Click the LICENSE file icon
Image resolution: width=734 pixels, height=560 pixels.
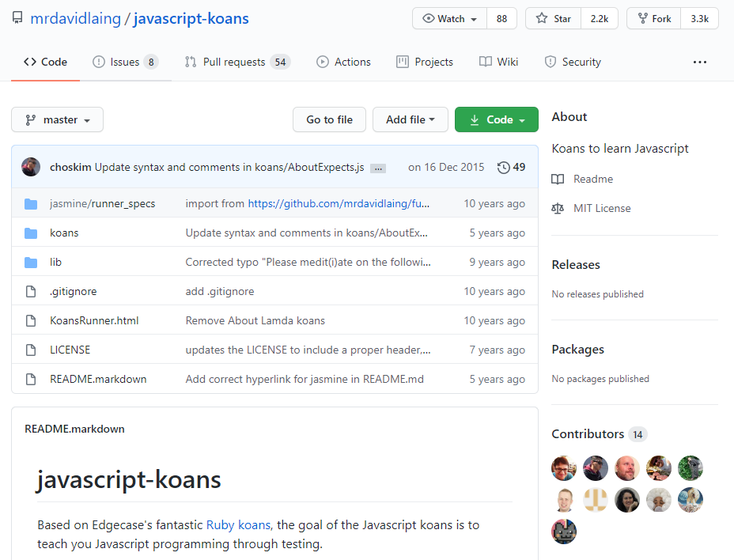pos(31,350)
